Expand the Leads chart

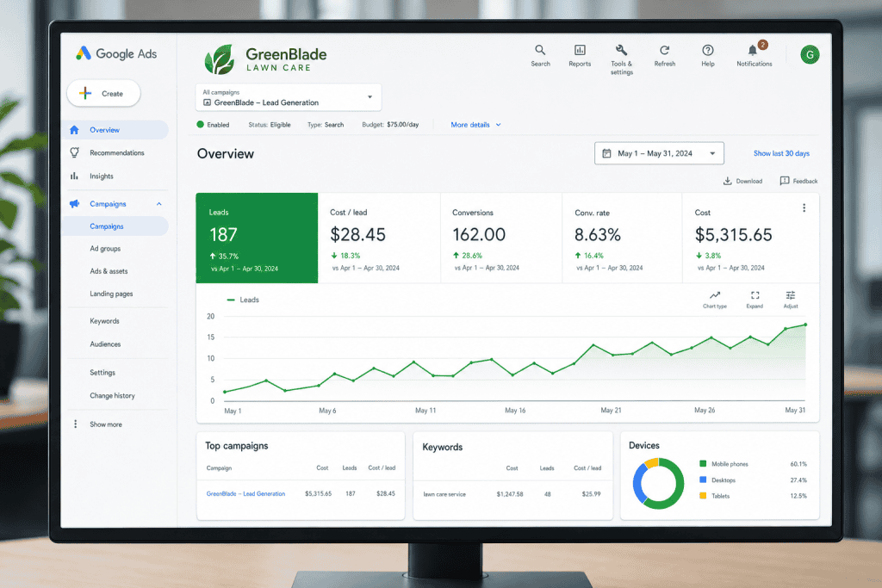(x=755, y=300)
